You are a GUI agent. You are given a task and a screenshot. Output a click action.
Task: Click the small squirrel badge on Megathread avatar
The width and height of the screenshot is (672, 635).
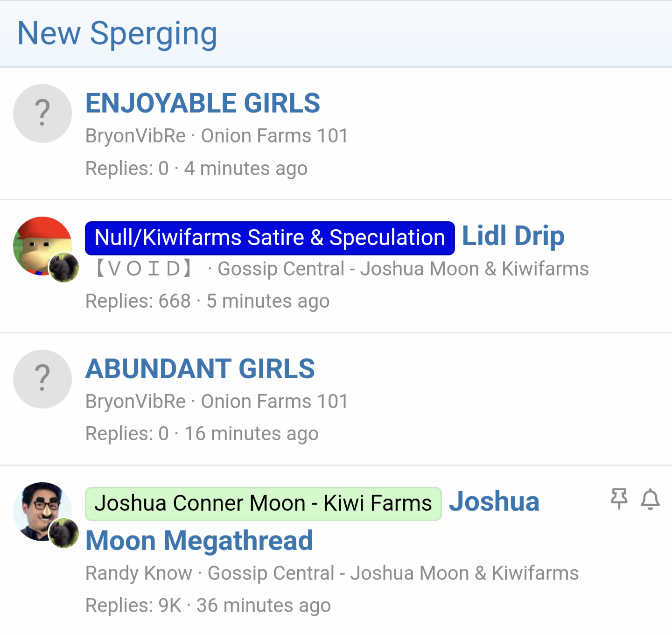click(64, 533)
